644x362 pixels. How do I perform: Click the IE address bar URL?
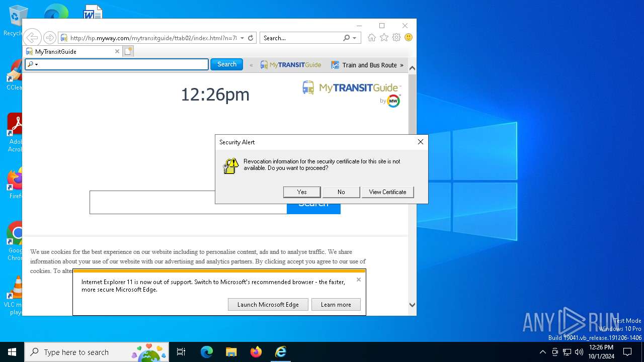coord(153,38)
